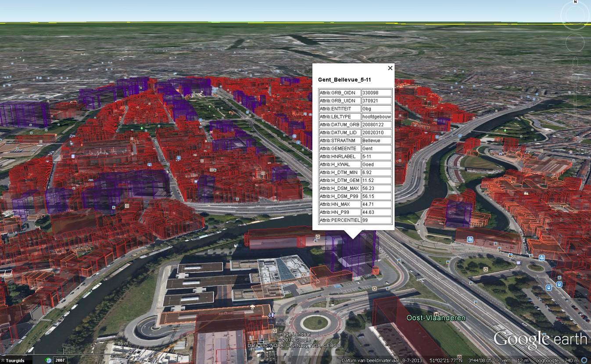
Task: Click the train station icon on the long red building
Action: tap(470, 239)
